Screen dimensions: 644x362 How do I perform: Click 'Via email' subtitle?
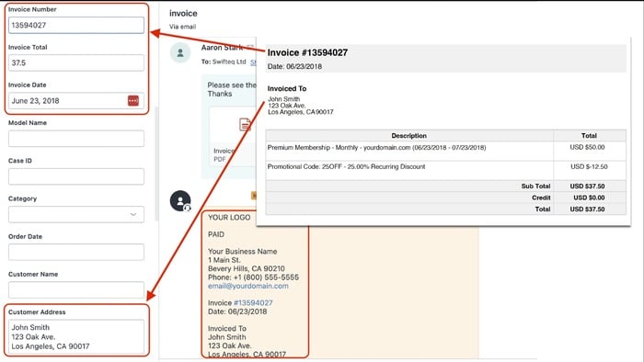tap(183, 27)
